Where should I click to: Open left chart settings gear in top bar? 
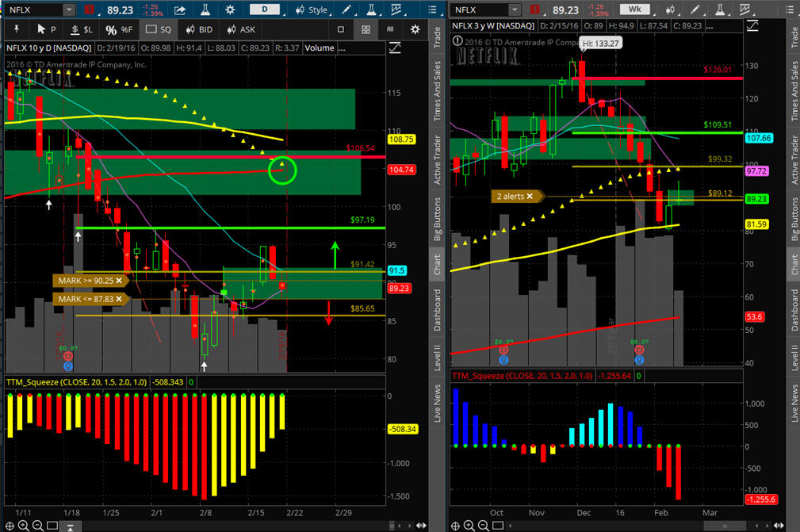(x=230, y=10)
